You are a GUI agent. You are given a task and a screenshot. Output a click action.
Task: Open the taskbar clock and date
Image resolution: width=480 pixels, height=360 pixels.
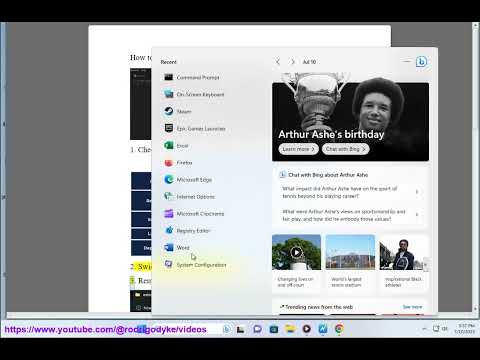pyautogui.click(x=465, y=329)
